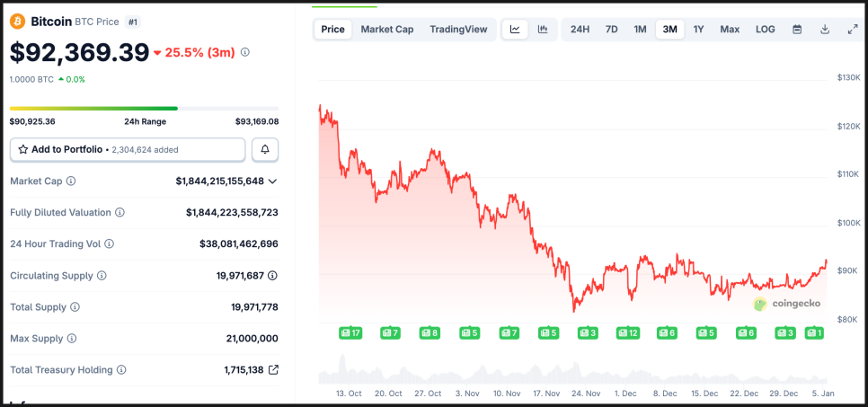
Task: Select the 24H time range
Action: pos(580,29)
